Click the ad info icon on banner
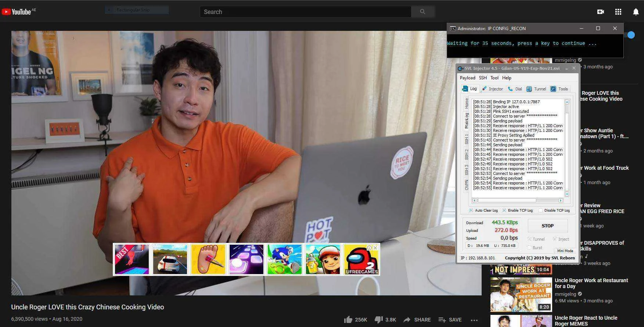The height and width of the screenshot is (327, 644). [370, 248]
